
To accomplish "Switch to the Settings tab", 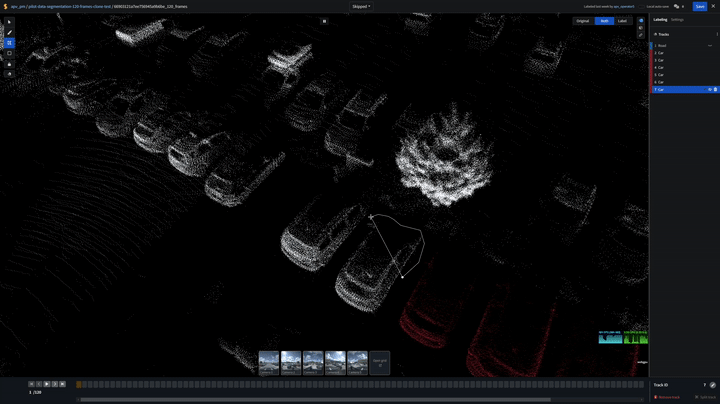I will [677, 20].
